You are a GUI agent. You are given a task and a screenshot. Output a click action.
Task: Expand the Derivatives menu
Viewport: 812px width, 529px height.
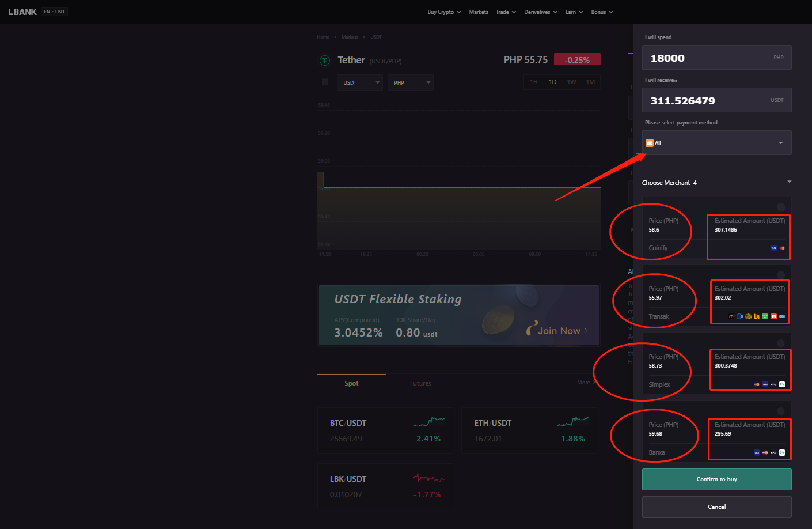pyautogui.click(x=541, y=12)
